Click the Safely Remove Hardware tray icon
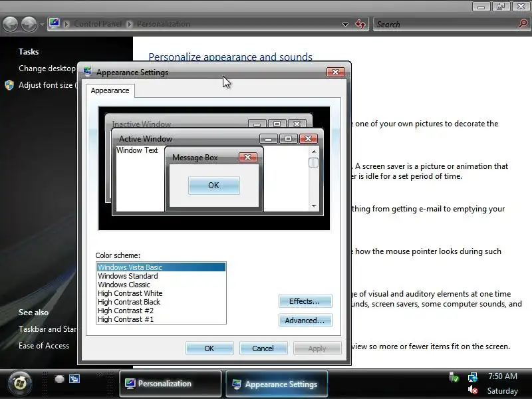532x399 pixels. 454,377
